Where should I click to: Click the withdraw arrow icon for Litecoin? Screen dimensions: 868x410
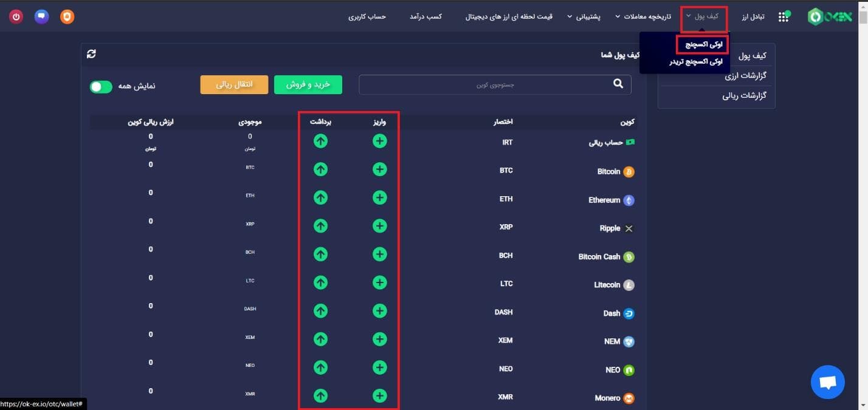pos(320,282)
